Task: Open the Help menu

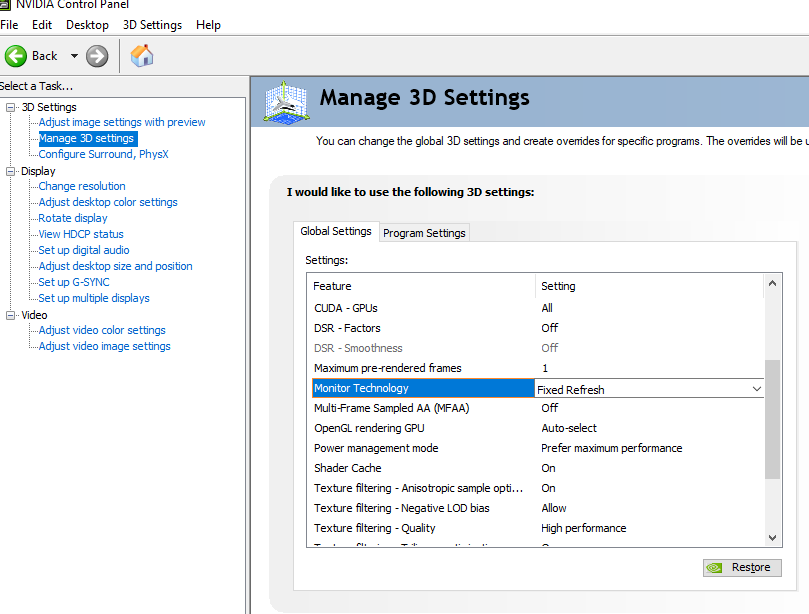Action: click(208, 24)
